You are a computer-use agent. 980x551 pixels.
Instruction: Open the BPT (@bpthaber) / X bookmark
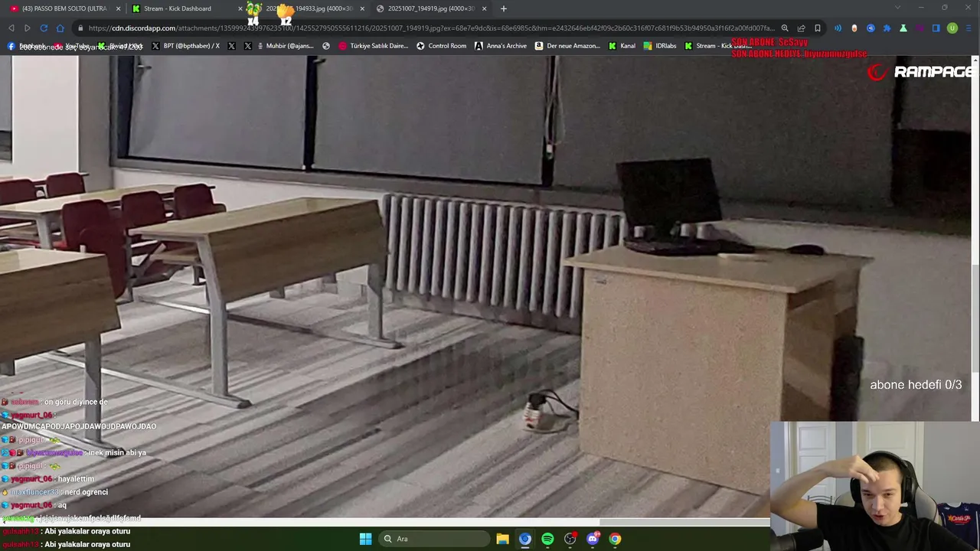[x=185, y=46]
